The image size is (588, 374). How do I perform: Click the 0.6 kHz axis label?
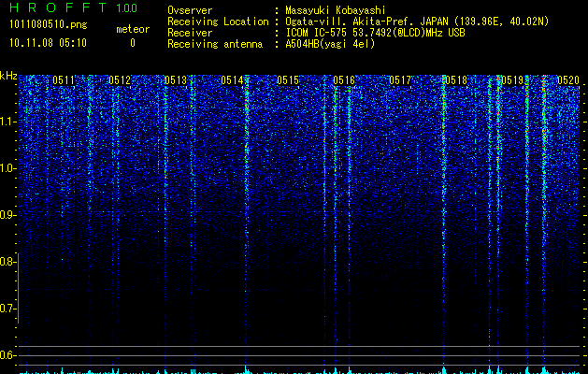click(x=7, y=355)
